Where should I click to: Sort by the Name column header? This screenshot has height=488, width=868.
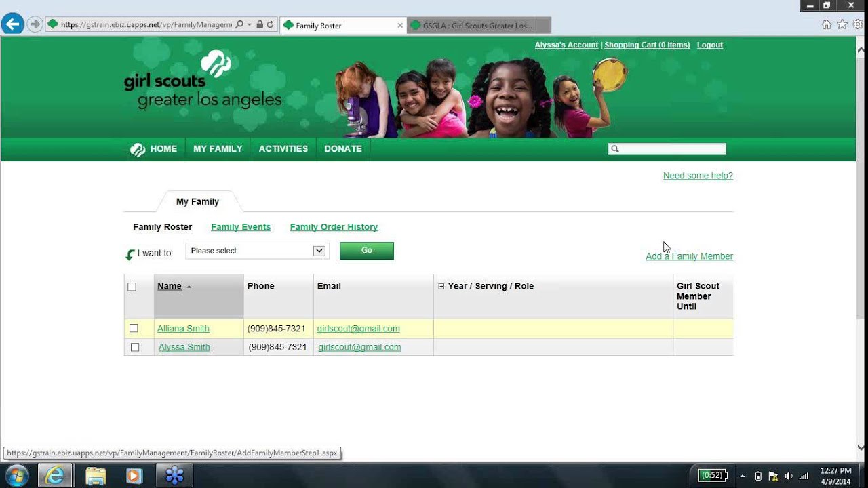170,286
